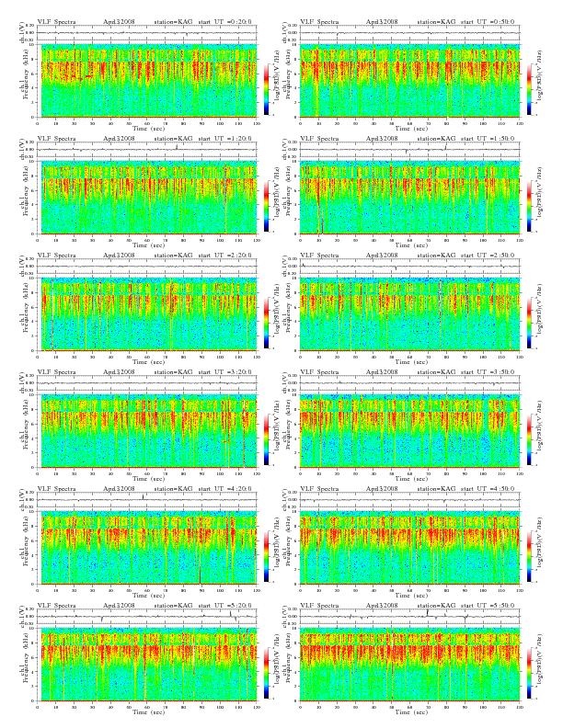Click 'VLF Spectra' heading of the 0:20:0 plot

click(x=57, y=22)
